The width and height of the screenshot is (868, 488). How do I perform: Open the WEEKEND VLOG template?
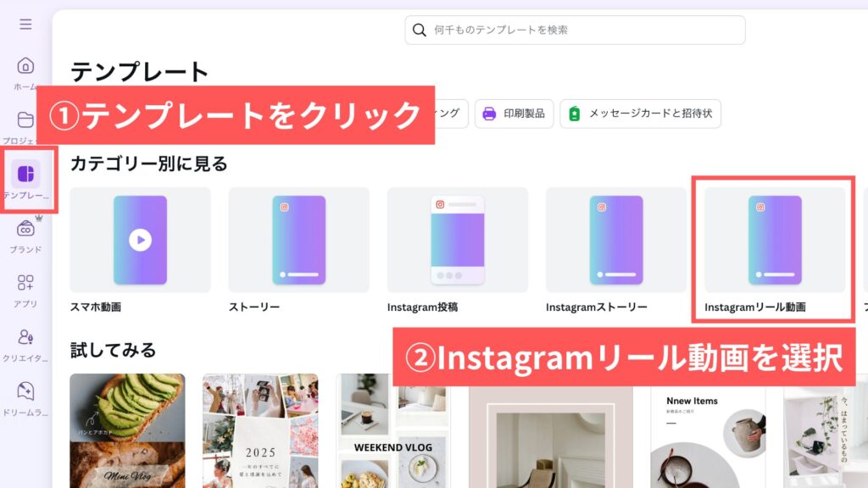[393, 430]
